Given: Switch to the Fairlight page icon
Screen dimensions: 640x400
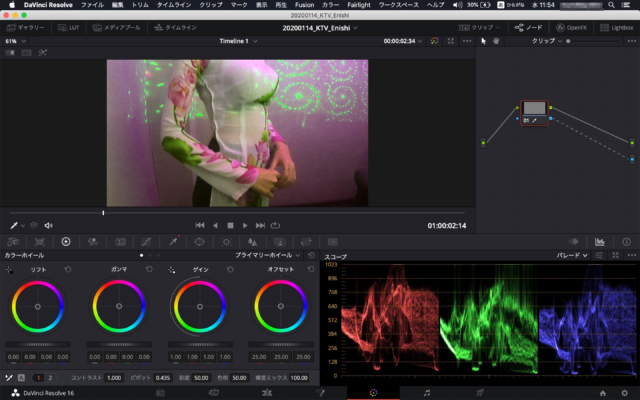Looking at the screenshot, I should click(x=427, y=392).
